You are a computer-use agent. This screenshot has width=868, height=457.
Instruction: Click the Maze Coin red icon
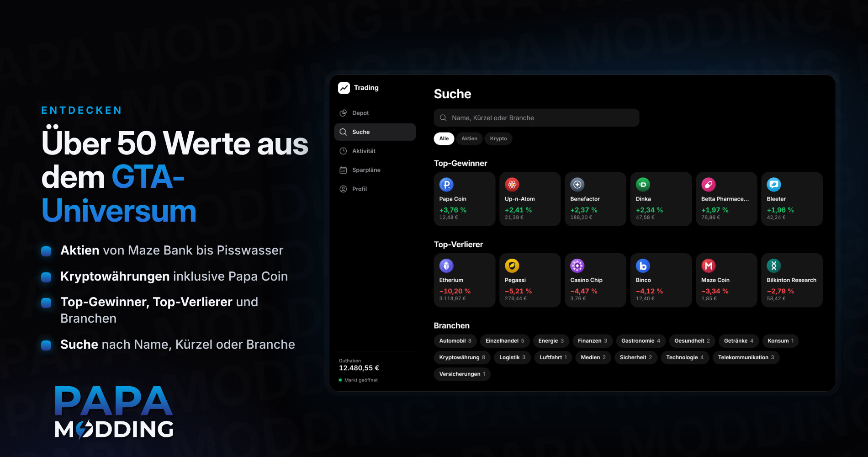709,266
